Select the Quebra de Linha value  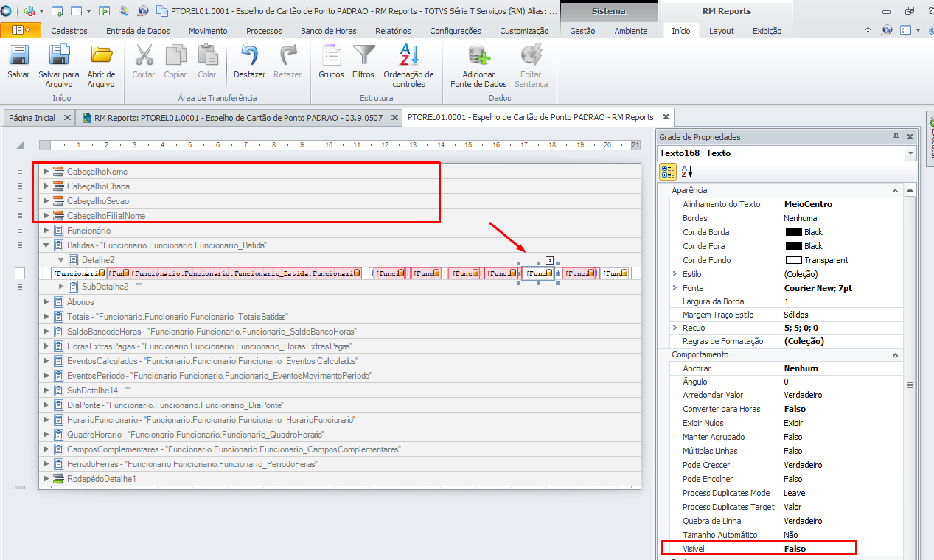point(843,521)
